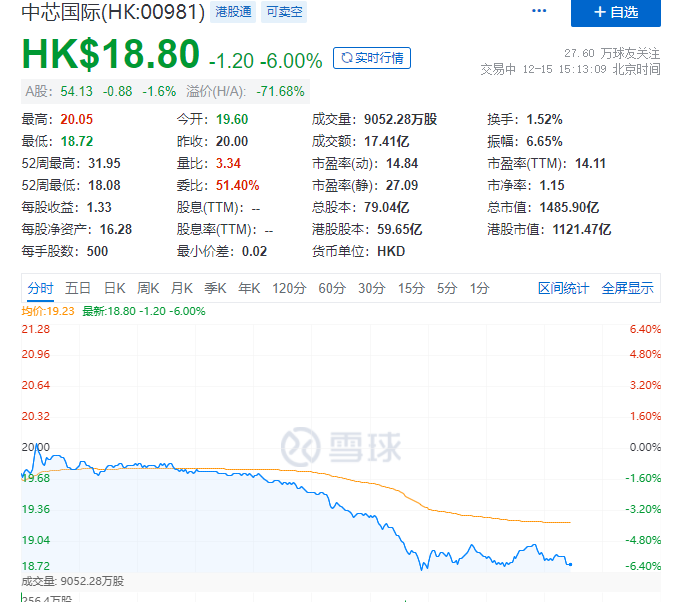Viewport: 692px width, 602px height.
Task: Click the 最高 value 20.05
Action: 77,119
